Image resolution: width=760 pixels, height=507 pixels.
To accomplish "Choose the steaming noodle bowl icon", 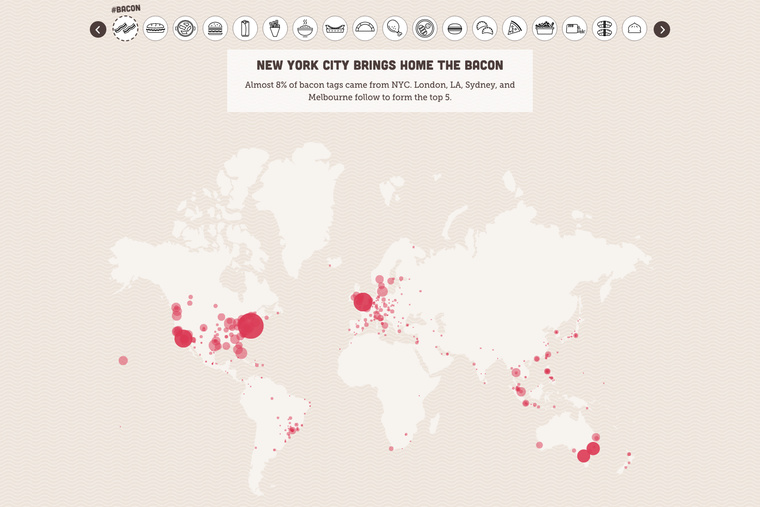I will click(305, 29).
